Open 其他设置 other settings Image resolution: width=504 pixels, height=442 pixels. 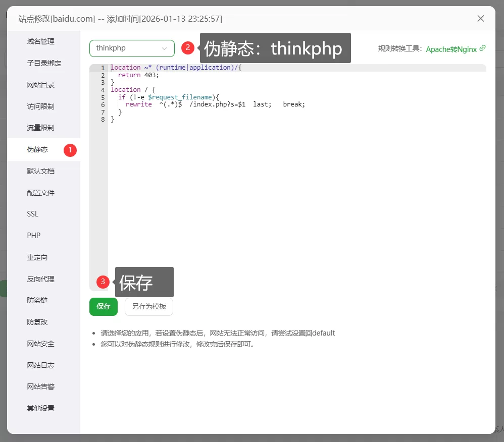tap(40, 408)
